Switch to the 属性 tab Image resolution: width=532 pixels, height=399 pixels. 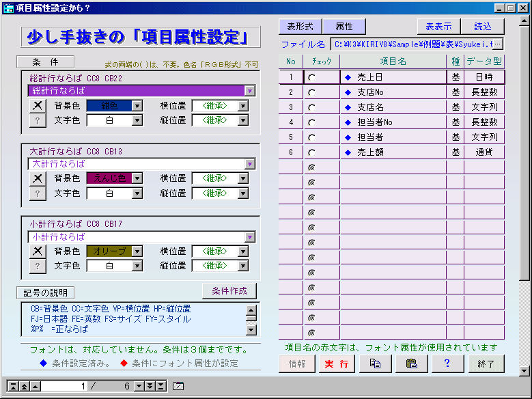pyautogui.click(x=344, y=26)
